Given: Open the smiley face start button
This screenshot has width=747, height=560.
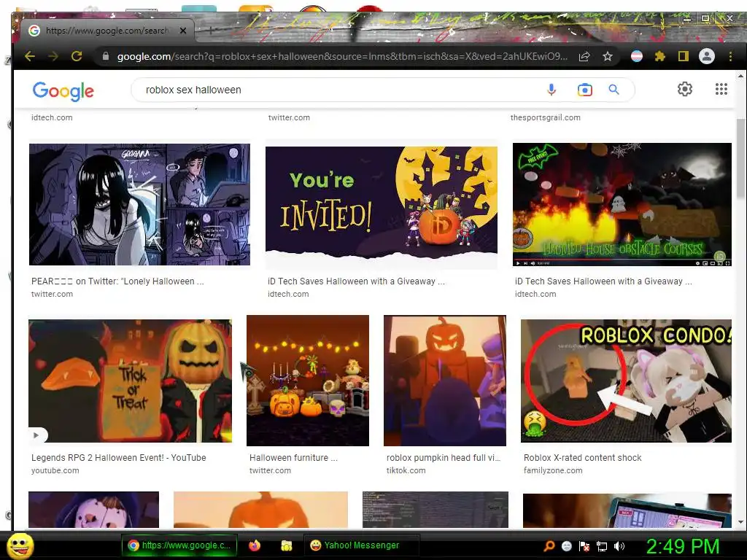Looking at the screenshot, I should 20,545.
